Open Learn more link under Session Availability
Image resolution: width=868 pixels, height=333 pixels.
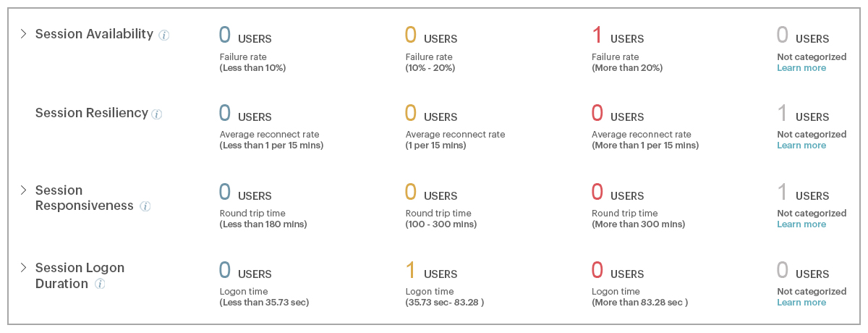(801, 68)
